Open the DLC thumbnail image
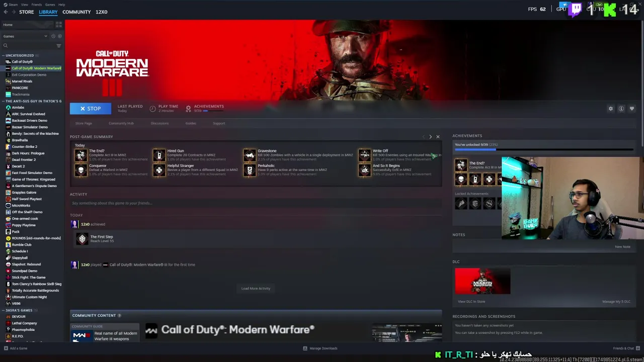Viewport: 644px width, 362px height. [x=482, y=281]
